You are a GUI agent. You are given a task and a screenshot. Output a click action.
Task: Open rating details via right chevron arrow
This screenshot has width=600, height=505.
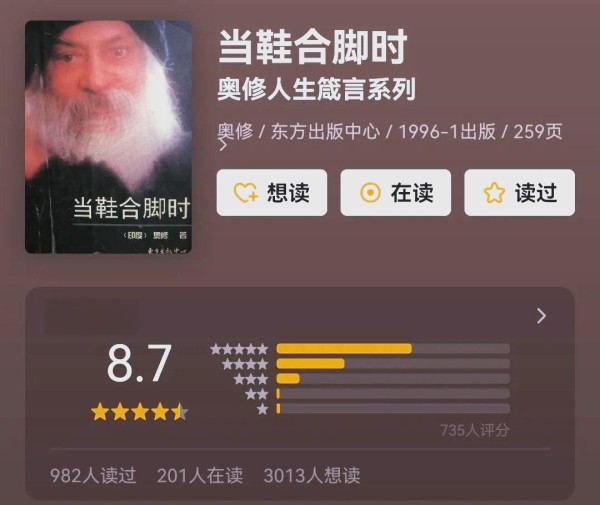[541, 316]
